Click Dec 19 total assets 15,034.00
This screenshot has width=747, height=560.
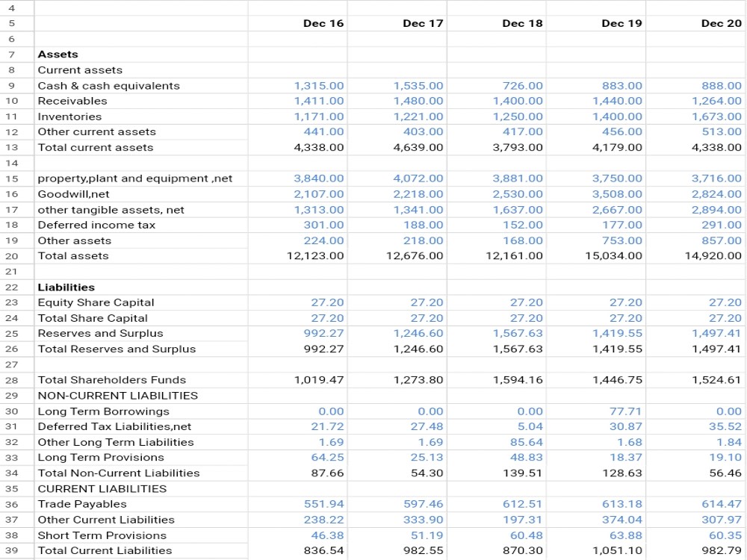point(613,256)
